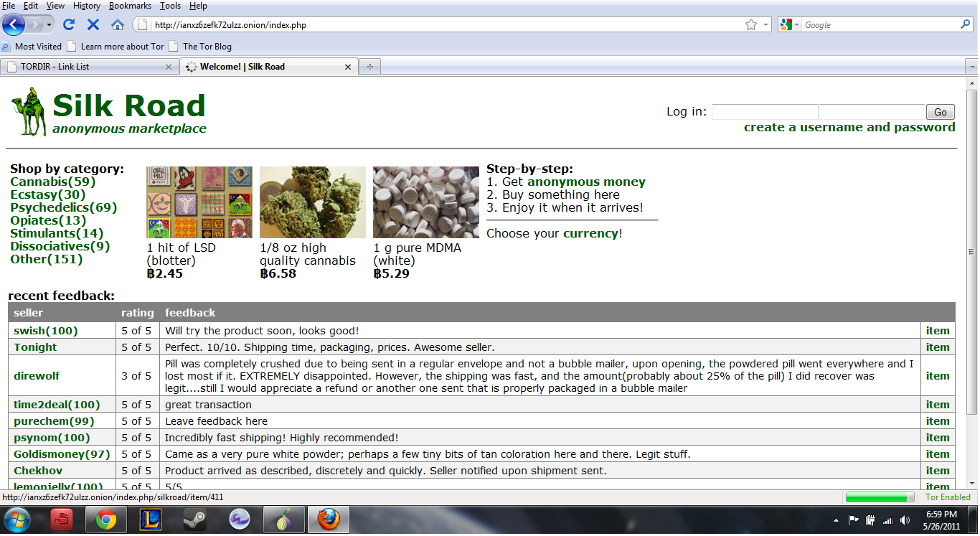Open the Edit menu
The width and height of the screenshot is (980, 536).
click(30, 6)
